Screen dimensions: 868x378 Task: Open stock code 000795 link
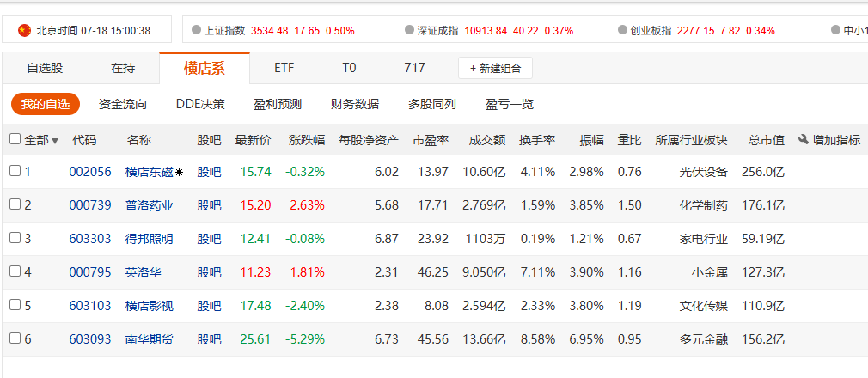[90, 272]
